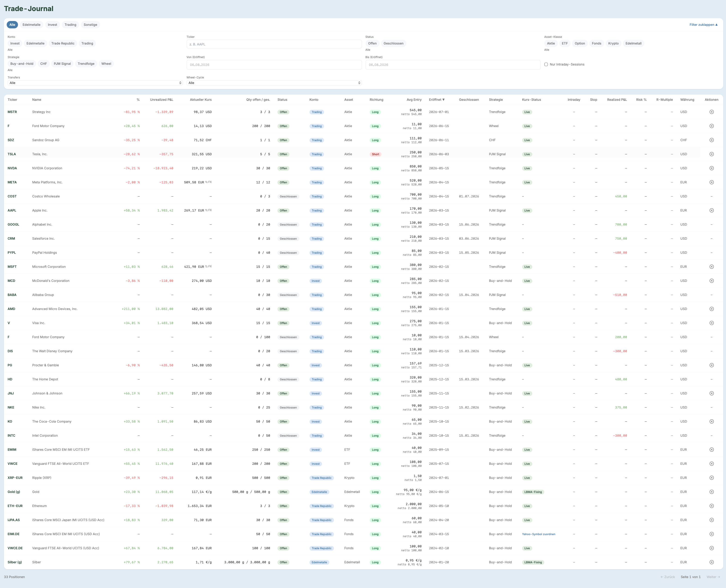The width and height of the screenshot is (726, 588).
Task: Click the action icon for Procter & Gamble
Action: pos(711,365)
